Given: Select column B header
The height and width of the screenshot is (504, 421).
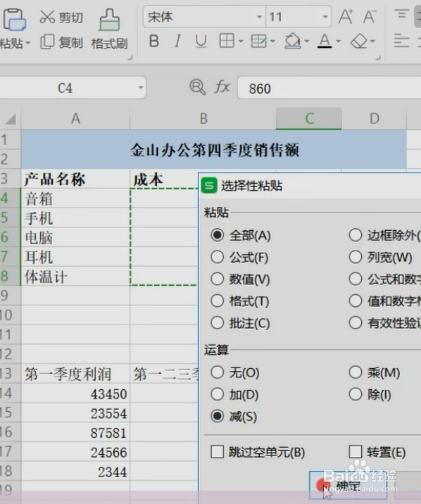Looking at the screenshot, I should (203, 118).
